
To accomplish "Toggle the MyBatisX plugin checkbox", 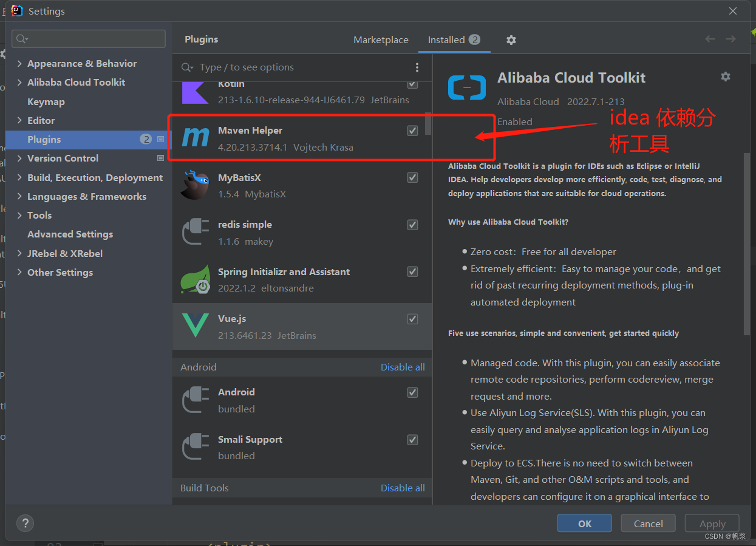I will 413,177.
